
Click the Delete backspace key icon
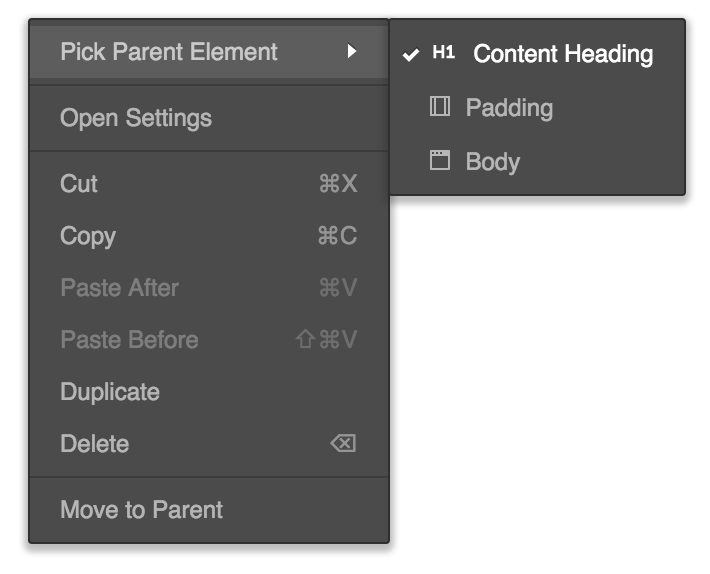coord(343,443)
